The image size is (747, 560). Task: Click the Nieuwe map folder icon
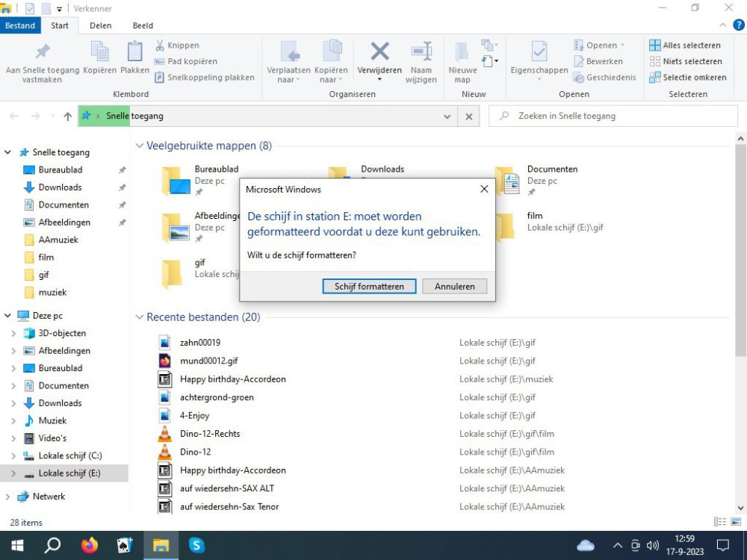tap(462, 52)
